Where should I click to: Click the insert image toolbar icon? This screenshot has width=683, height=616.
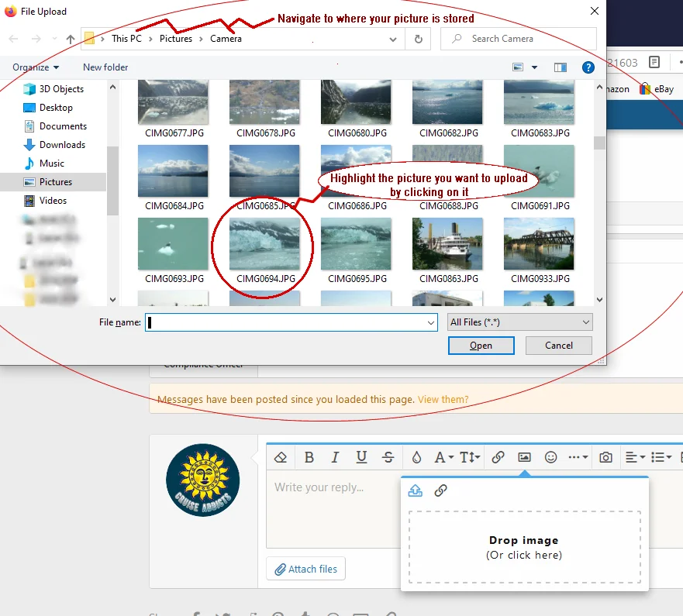(x=524, y=457)
